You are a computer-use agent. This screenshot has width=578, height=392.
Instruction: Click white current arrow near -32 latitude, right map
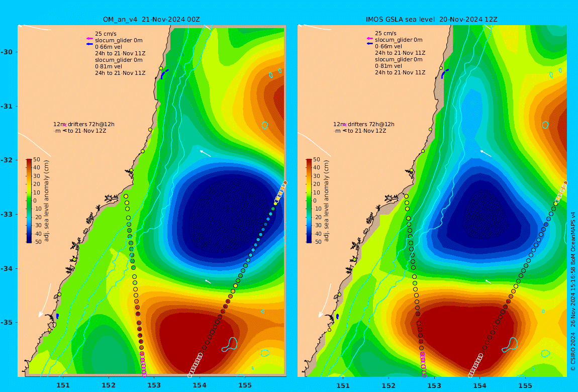pyautogui.click(x=486, y=153)
